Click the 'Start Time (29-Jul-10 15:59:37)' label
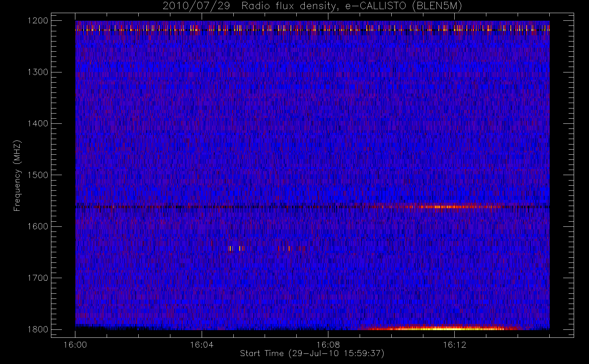This screenshot has width=589, height=364. click(x=312, y=353)
